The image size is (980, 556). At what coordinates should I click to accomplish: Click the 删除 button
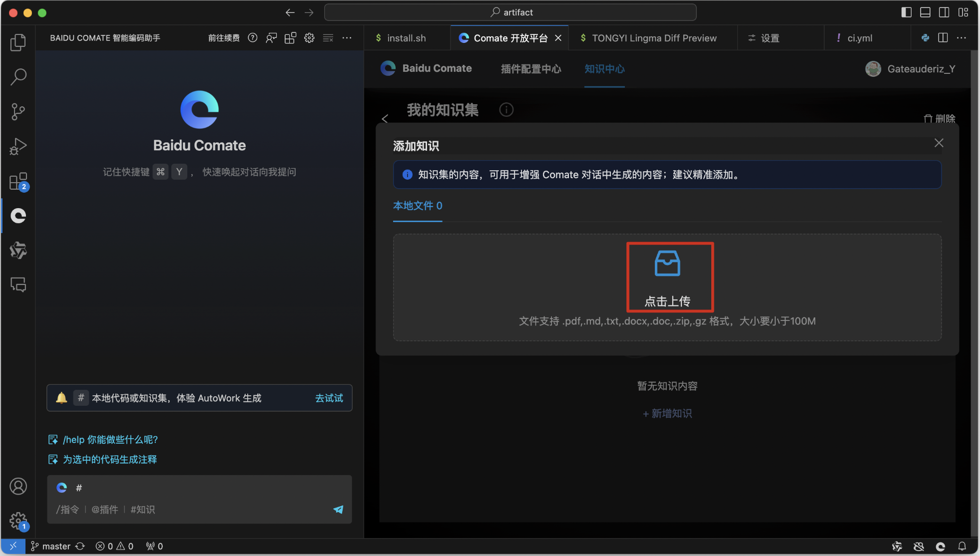(940, 118)
